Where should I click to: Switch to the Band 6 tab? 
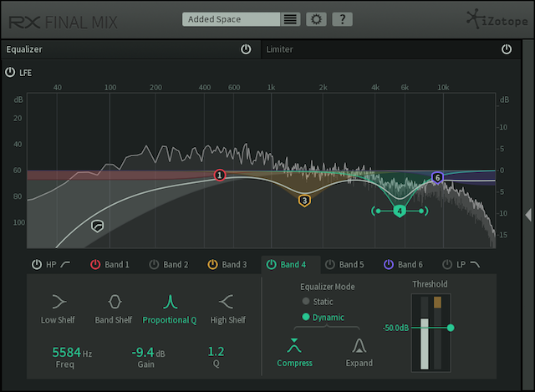403,265
